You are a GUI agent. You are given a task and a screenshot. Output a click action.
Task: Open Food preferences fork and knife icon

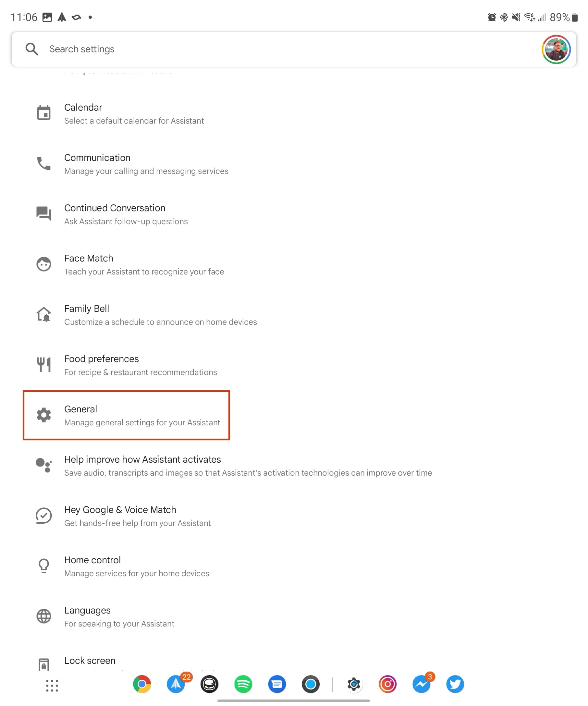(x=44, y=365)
